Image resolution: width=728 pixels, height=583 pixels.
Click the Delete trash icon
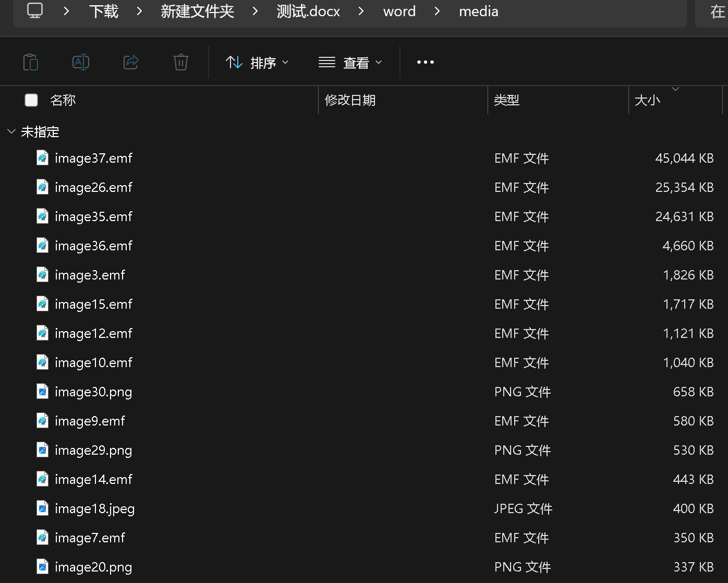(180, 62)
